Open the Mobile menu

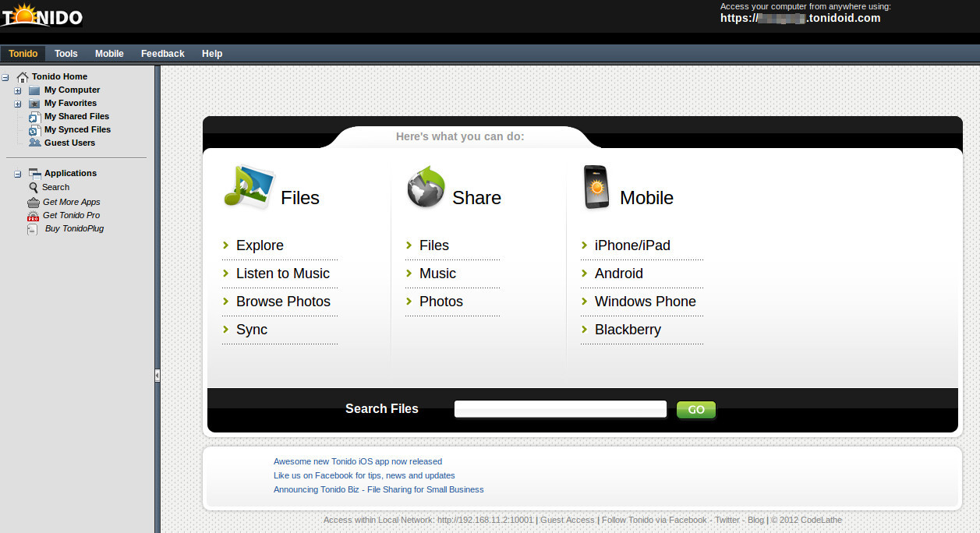pyautogui.click(x=109, y=54)
